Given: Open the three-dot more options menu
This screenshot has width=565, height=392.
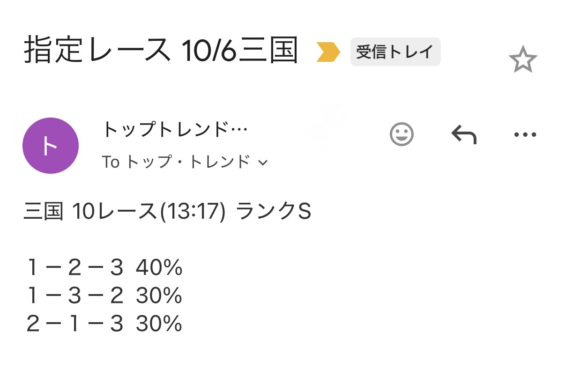Looking at the screenshot, I should click(525, 135).
